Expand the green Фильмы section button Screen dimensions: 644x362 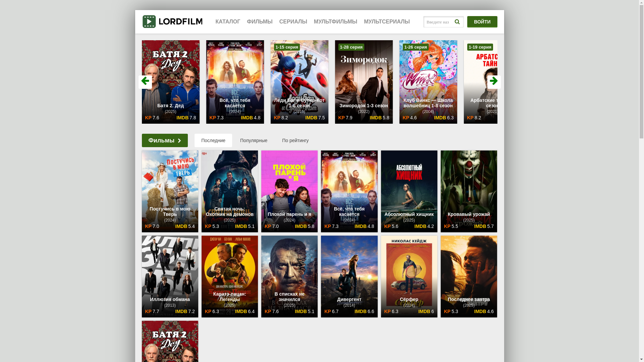165,140
